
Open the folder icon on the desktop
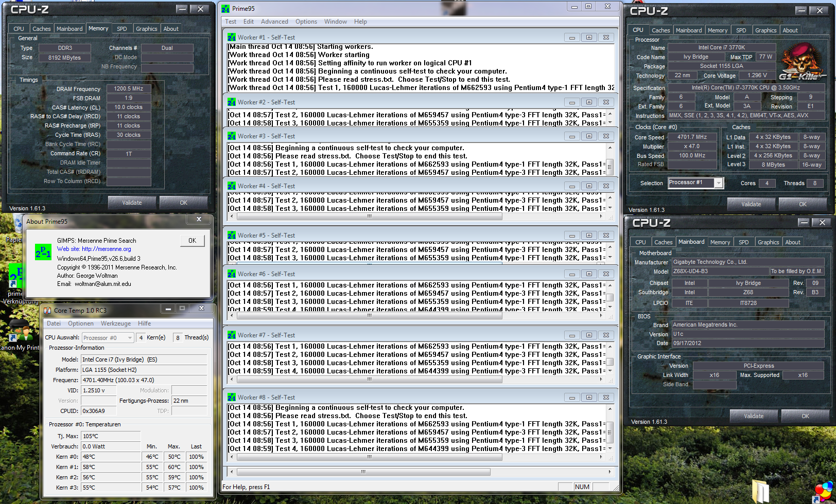click(761, 491)
